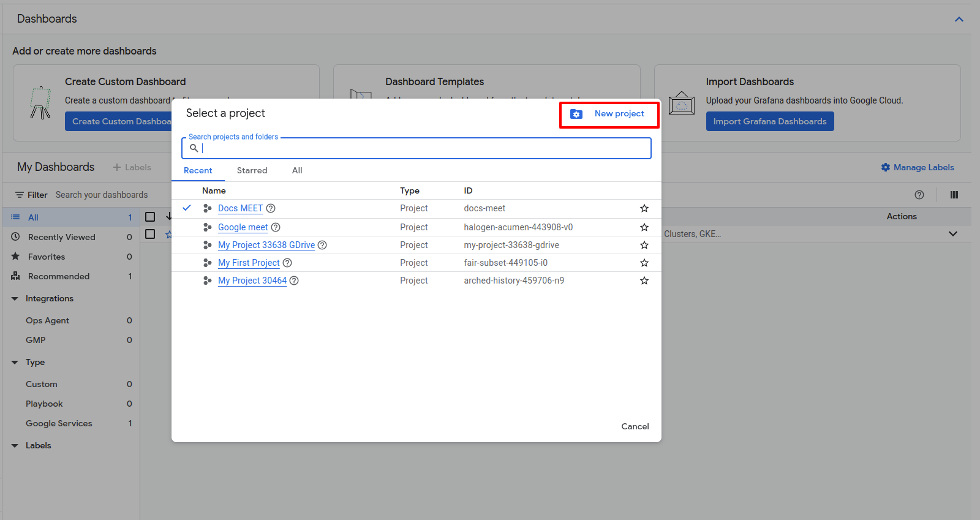
Task: Cancel the Select a project dialog
Action: coord(635,426)
